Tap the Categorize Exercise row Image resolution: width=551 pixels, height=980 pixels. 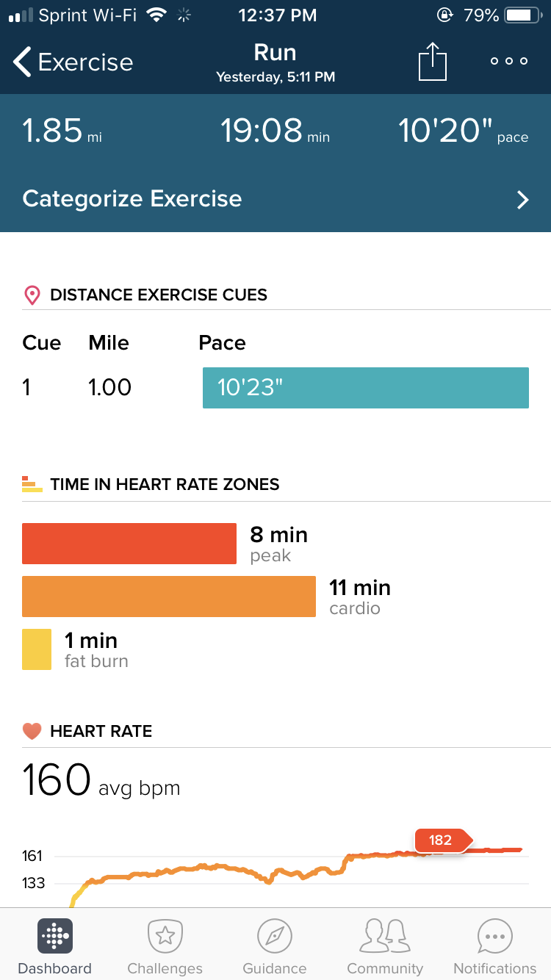tap(275, 199)
